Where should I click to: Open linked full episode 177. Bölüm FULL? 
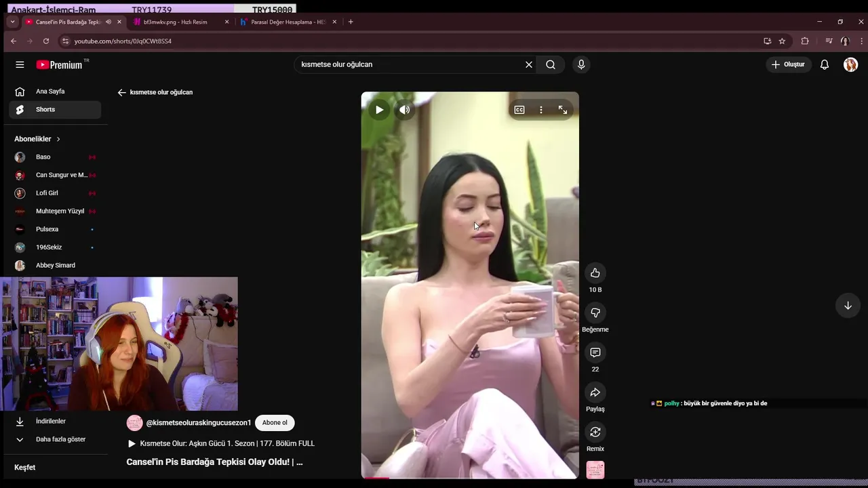221,443
